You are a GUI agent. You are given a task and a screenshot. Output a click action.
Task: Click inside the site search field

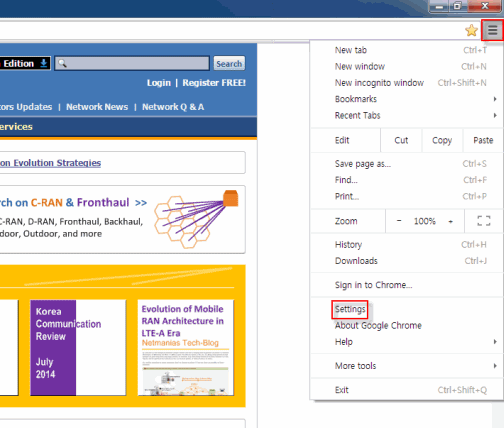coord(132,63)
